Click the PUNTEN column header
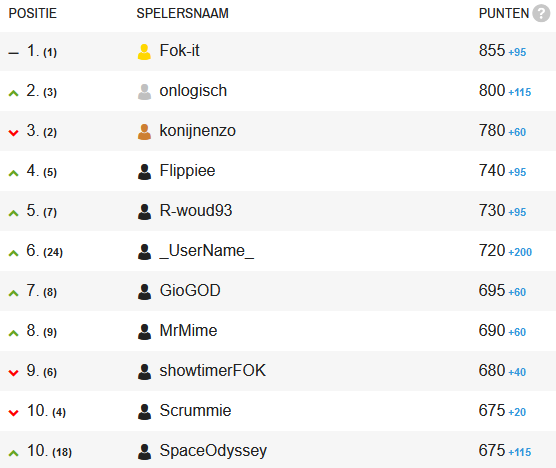This screenshot has height=468, width=556. point(504,13)
